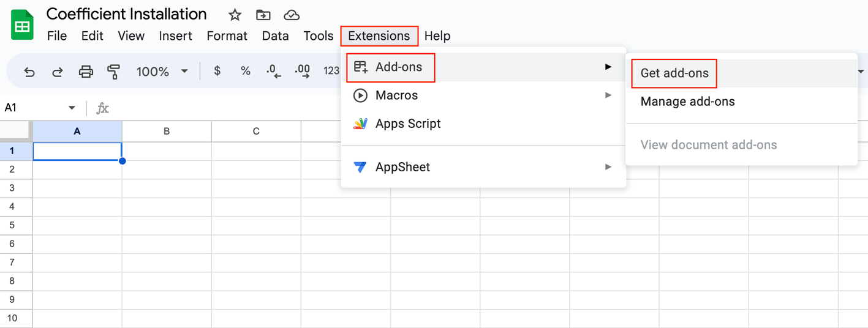Screen dimensions: 868x328
Task: Select column A header
Action: click(x=77, y=131)
